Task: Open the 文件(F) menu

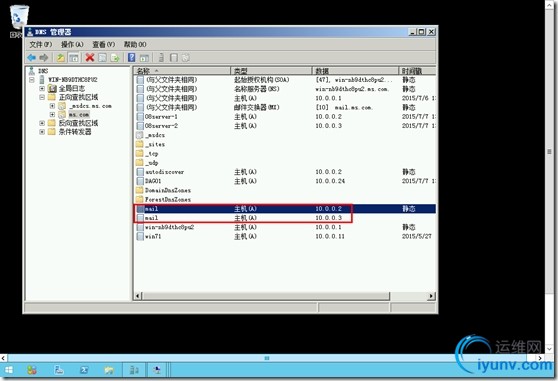Action: (x=41, y=44)
